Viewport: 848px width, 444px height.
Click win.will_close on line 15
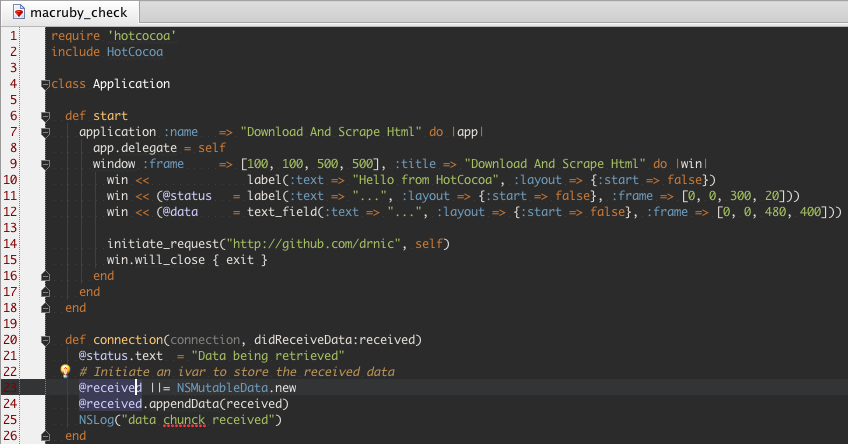pyautogui.click(x=156, y=260)
